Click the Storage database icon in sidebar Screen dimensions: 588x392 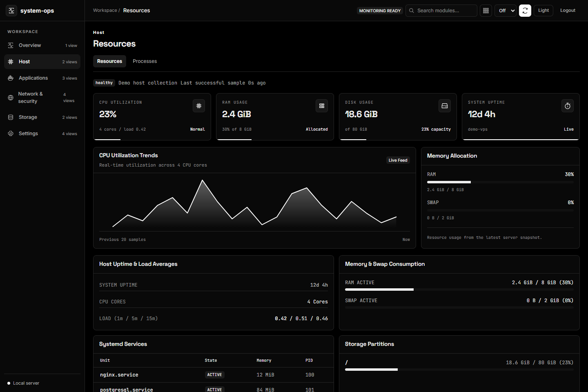click(11, 117)
